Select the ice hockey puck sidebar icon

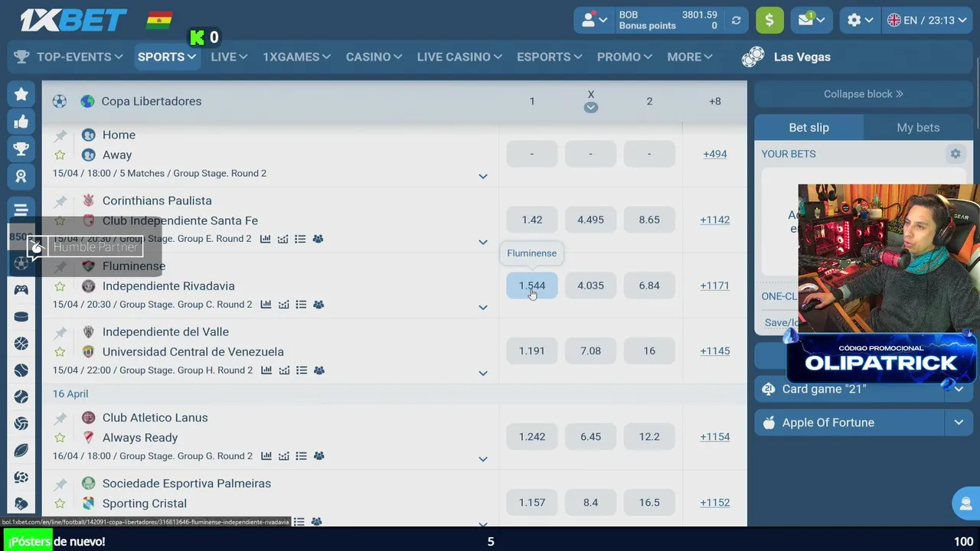(21, 317)
